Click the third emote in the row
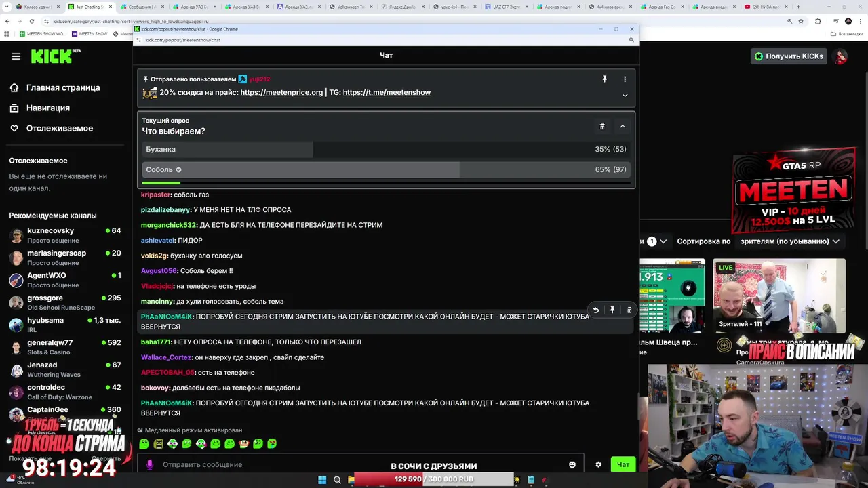Image resolution: width=868 pixels, height=488 pixels. point(172,444)
